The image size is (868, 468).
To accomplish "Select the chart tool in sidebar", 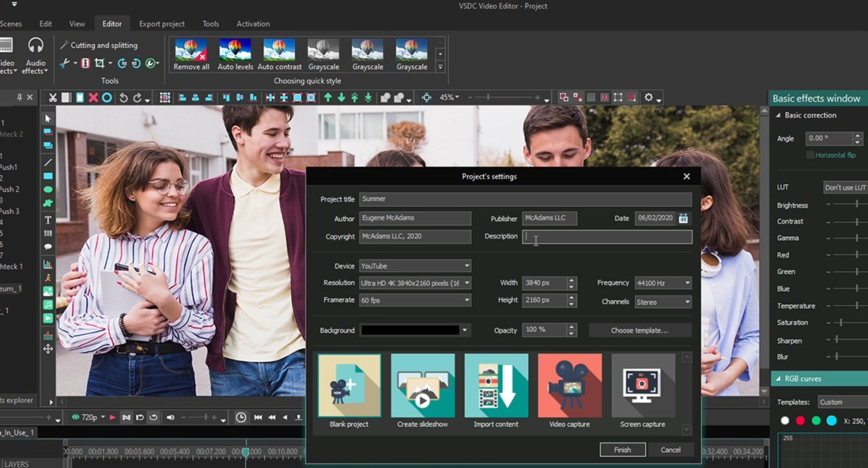I will [x=48, y=264].
